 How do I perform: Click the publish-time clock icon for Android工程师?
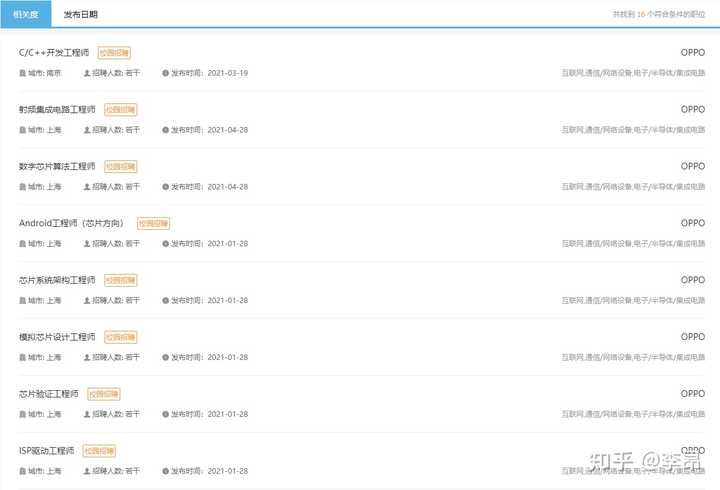[x=165, y=244]
